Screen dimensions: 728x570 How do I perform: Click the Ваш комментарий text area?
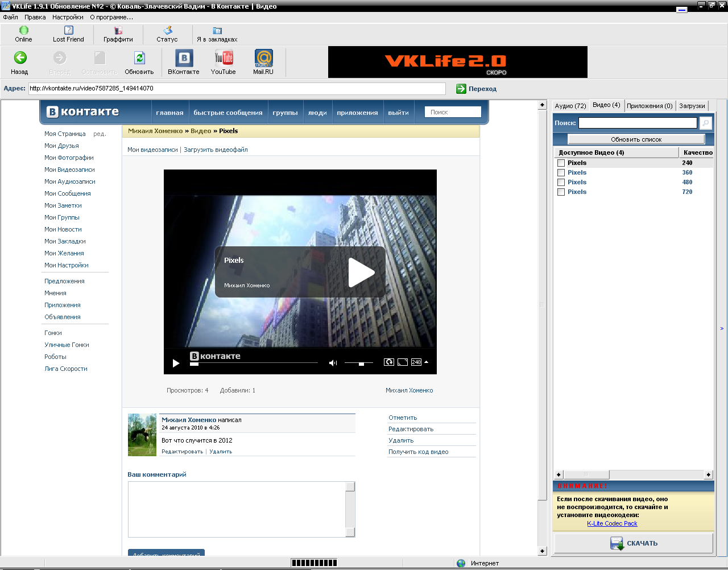(241, 509)
